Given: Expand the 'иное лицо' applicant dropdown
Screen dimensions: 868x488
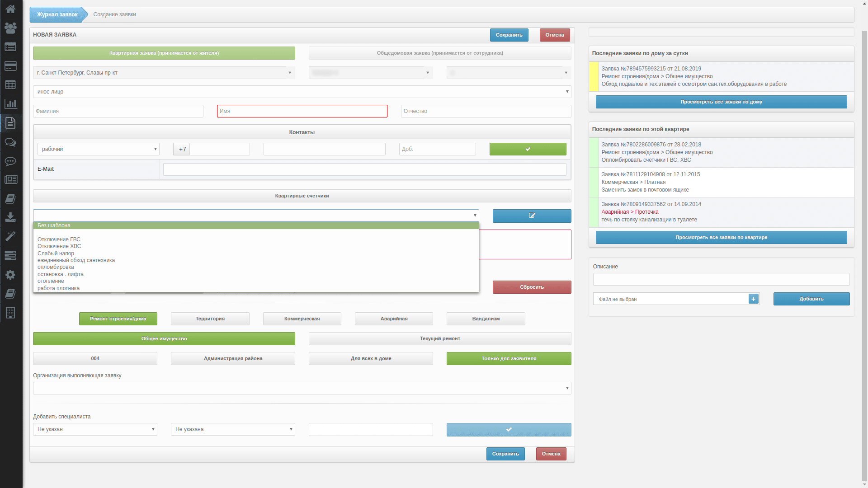Looking at the screenshot, I should [302, 92].
